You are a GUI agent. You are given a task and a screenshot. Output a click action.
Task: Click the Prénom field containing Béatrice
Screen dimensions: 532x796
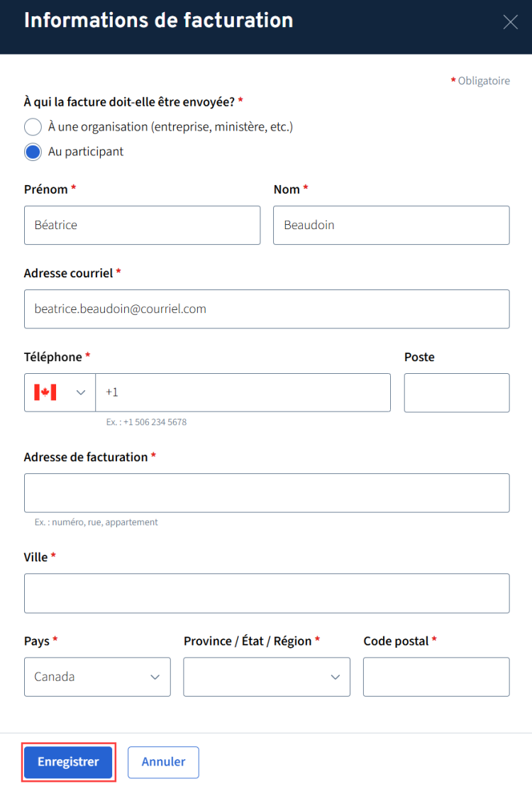(x=142, y=226)
